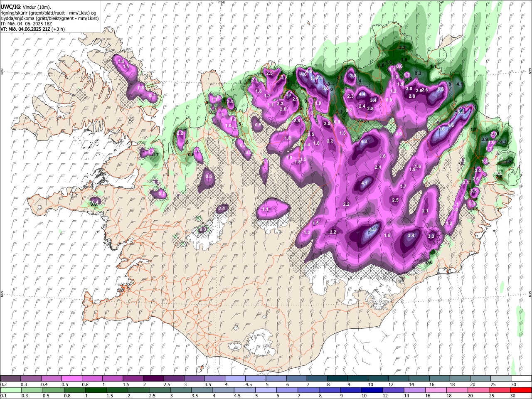Viewport: 532px width, 399px height.
Task: Select top-row grey swatch between 20 and 25
Action: pyautogui.click(x=480, y=379)
